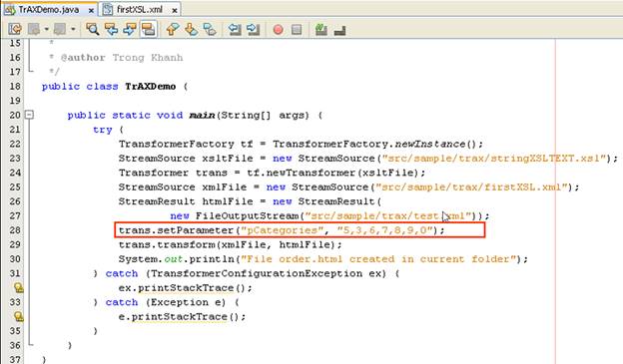The width and height of the screenshot is (623, 364).
Task: Stop macro recording square button
Action: tap(297, 29)
